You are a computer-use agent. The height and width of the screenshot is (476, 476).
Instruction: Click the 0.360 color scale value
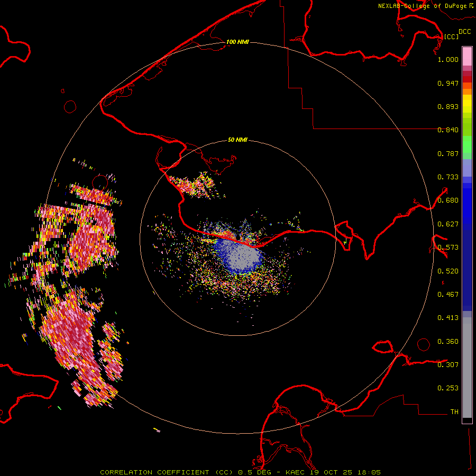448,342
